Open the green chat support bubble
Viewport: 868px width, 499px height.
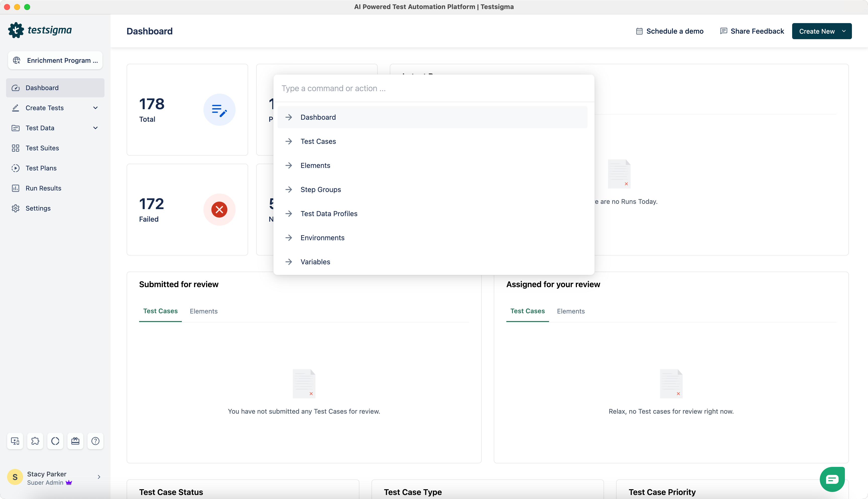pyautogui.click(x=832, y=479)
